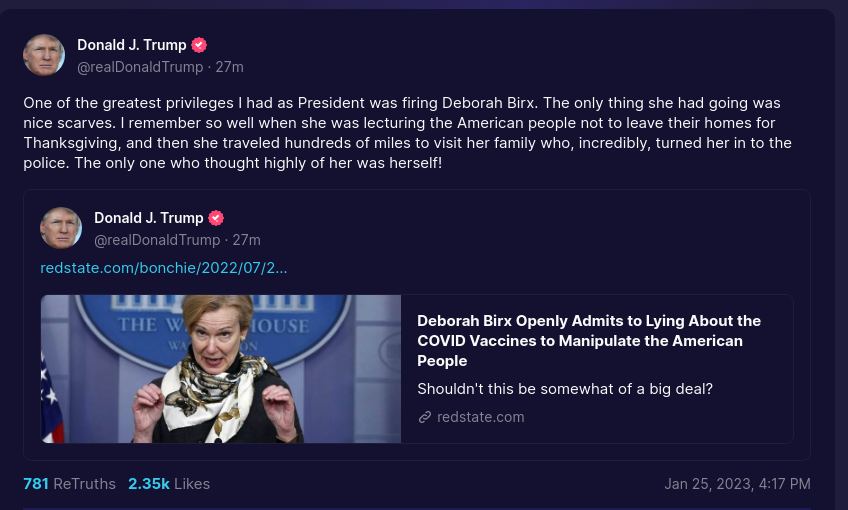
Task: View the 2.35k Likes count
Action: click(x=169, y=483)
